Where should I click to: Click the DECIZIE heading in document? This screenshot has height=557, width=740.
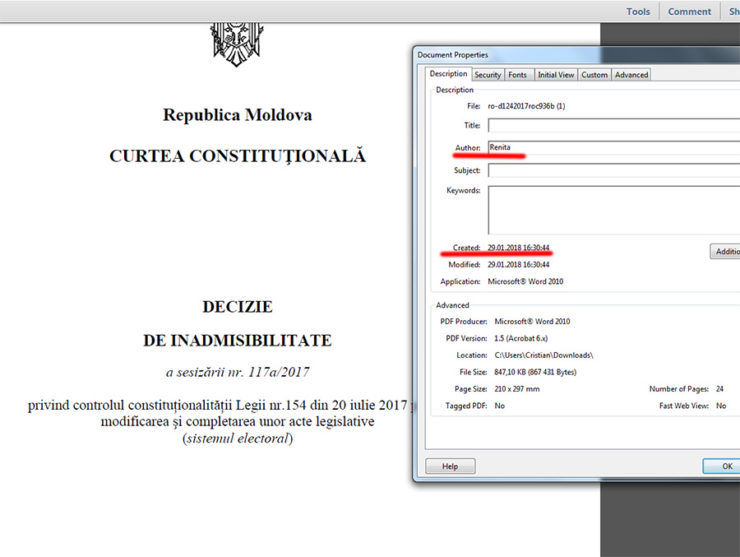pyautogui.click(x=237, y=307)
